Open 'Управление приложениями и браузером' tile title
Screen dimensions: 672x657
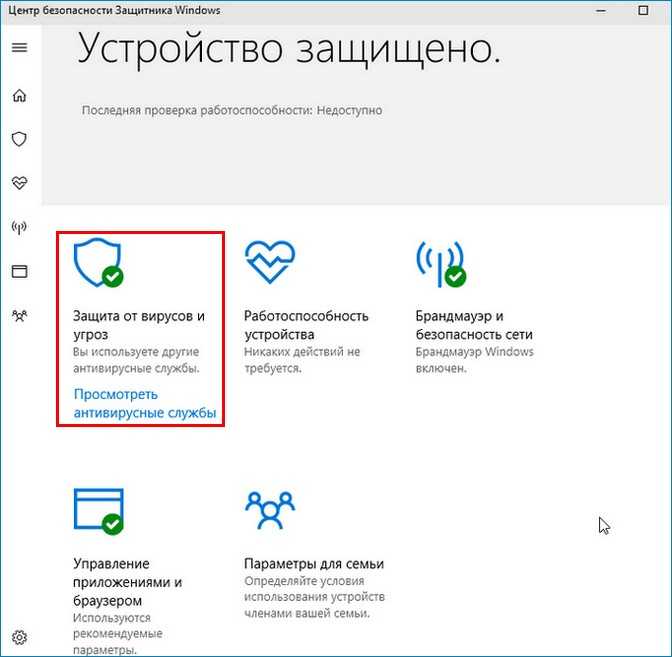[127, 582]
